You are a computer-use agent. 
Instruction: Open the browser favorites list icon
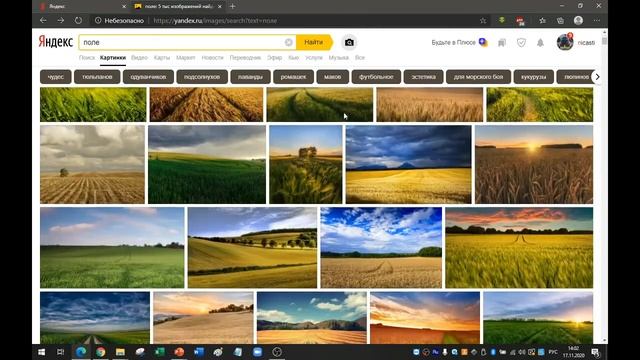tap(542, 20)
